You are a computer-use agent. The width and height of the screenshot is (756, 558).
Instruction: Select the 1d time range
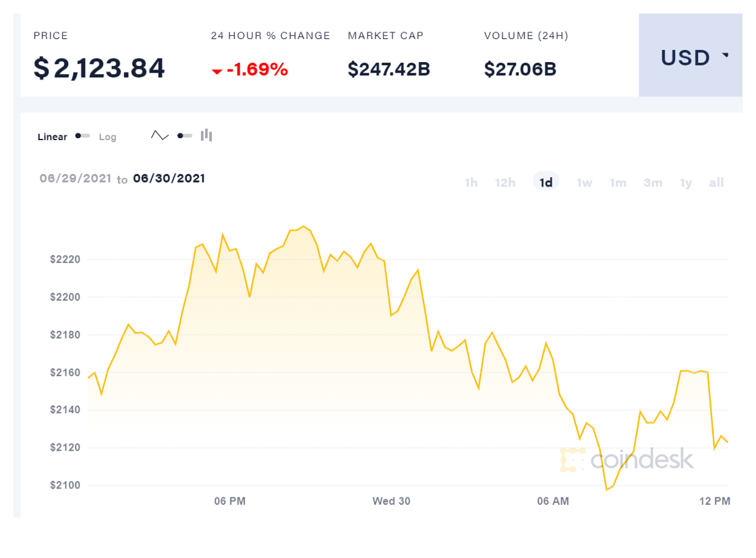(546, 183)
